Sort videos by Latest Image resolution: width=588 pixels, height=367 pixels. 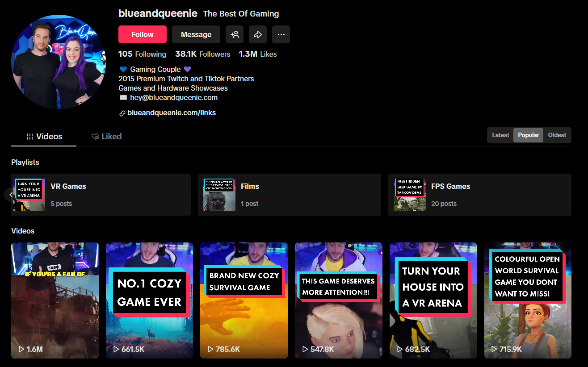coord(500,135)
